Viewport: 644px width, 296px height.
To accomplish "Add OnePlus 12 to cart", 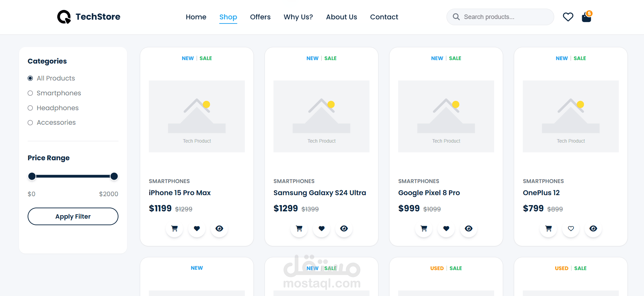I will (x=548, y=228).
